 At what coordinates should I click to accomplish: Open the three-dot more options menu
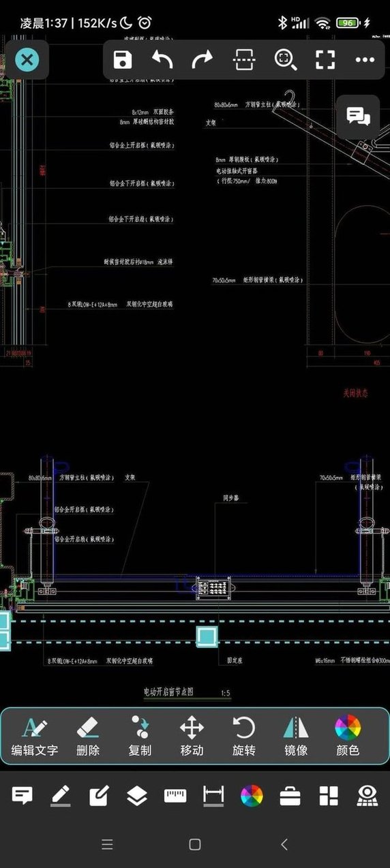pos(365,60)
